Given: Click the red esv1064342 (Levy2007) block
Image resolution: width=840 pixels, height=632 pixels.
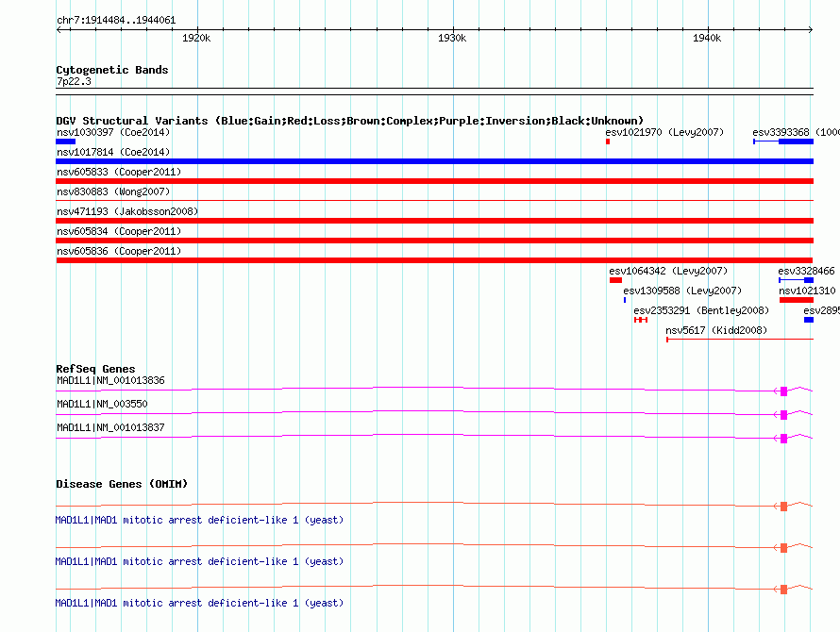Looking at the screenshot, I should pyautogui.click(x=615, y=280).
